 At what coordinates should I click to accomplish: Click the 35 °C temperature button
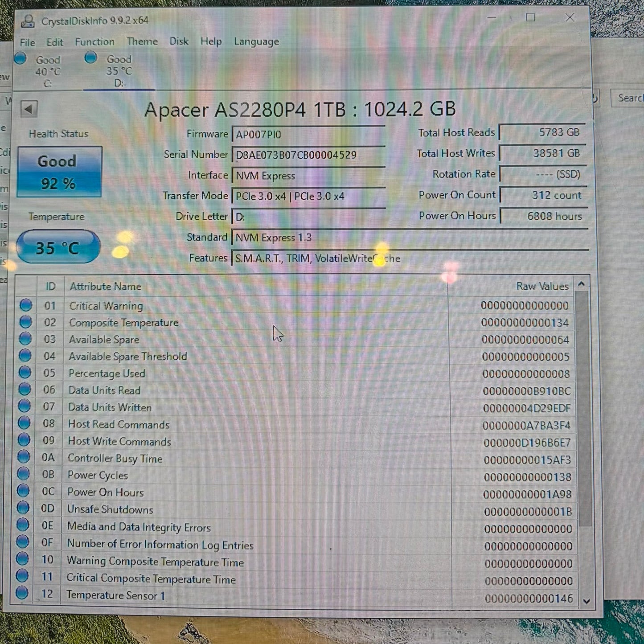[58, 247]
